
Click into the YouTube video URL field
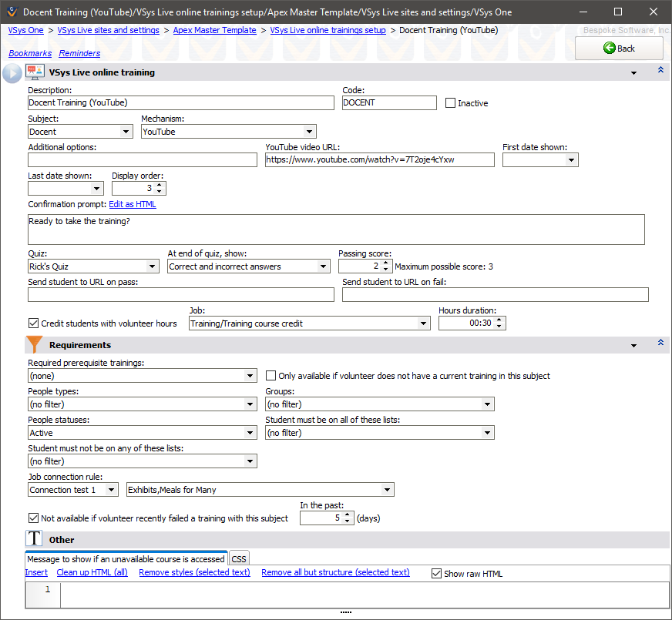pos(379,160)
